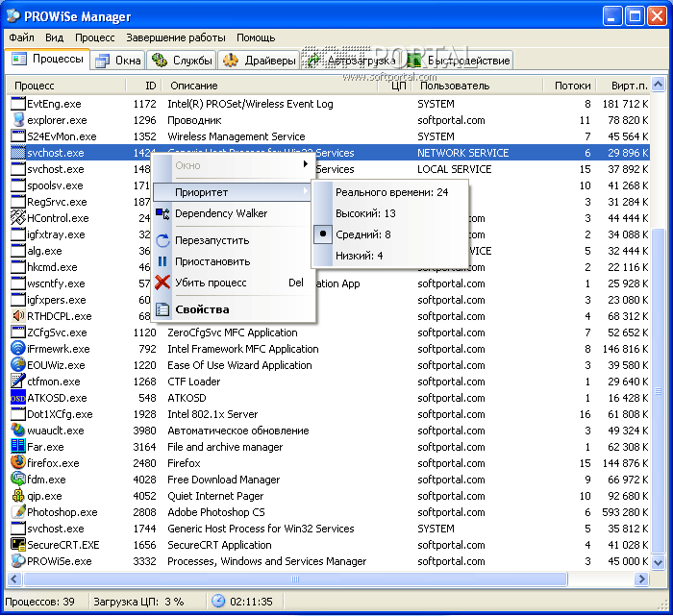The width and height of the screenshot is (673, 616).
Task: Sort by the Вирт.п. column header
Action: coord(623,86)
